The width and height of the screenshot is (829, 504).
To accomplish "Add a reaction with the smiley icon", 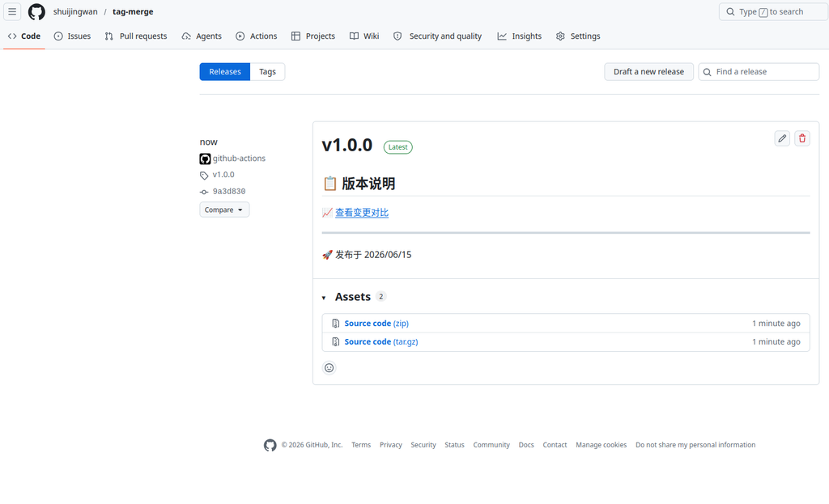I will coord(329,368).
